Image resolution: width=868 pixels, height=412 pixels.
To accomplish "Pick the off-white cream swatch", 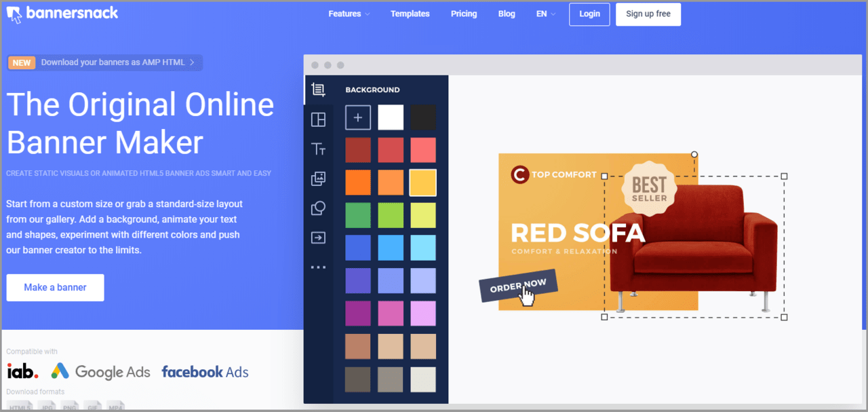I will click(423, 379).
